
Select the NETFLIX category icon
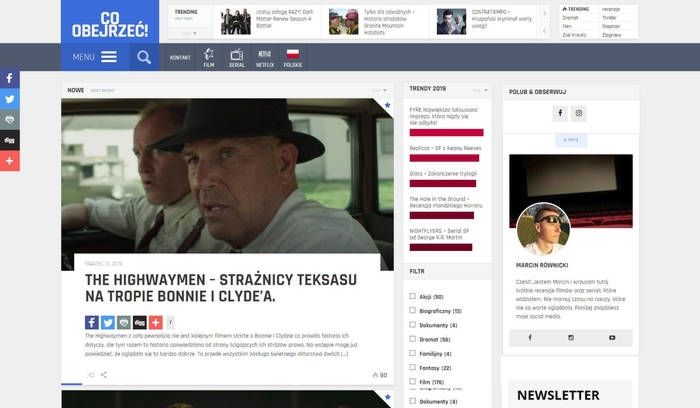pyautogui.click(x=264, y=57)
